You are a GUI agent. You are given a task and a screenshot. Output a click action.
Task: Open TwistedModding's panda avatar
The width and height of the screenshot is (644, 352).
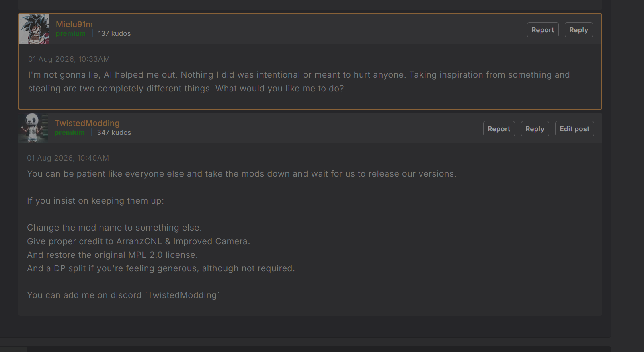33,128
